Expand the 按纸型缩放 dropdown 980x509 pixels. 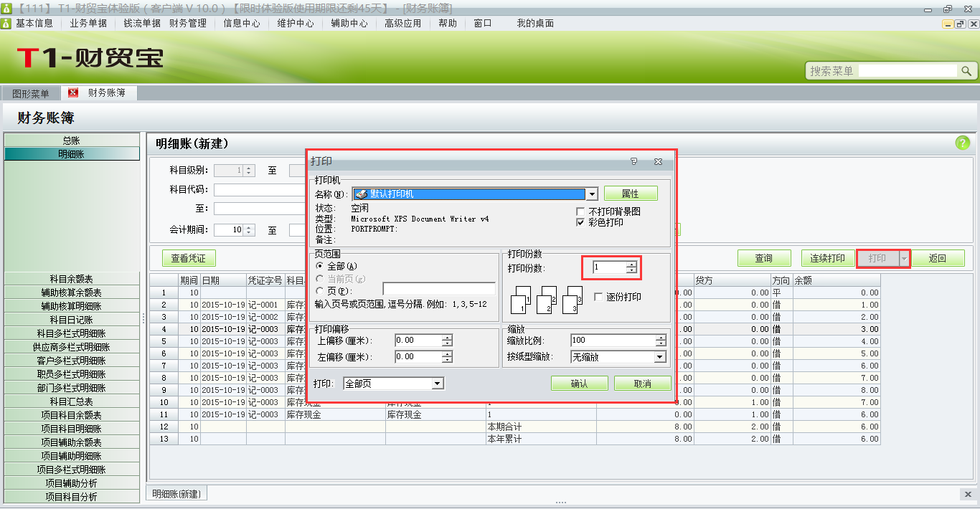[x=660, y=357]
